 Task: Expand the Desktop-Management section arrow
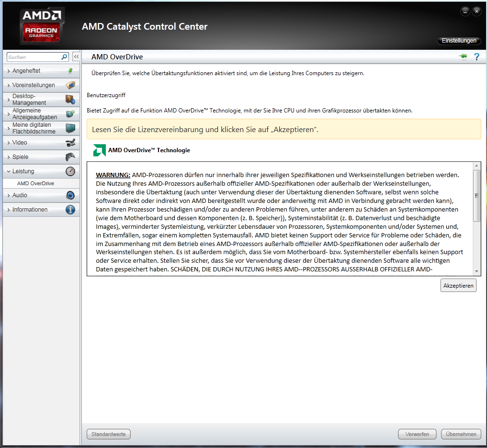(9, 100)
